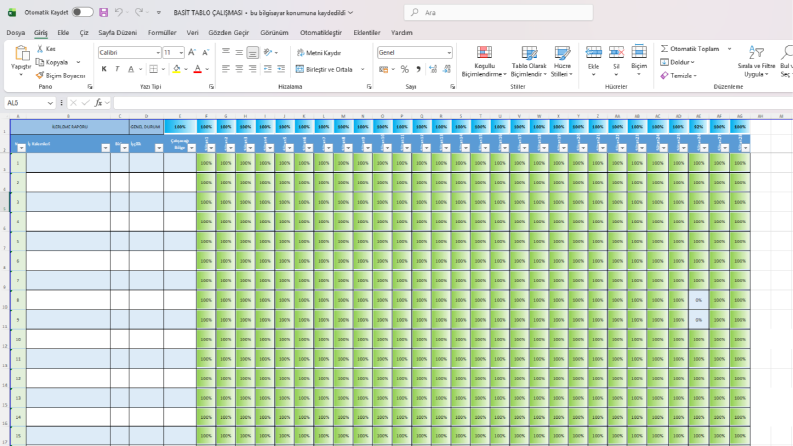Switch to the Formüller tab
The width and height of the screenshot is (793, 446).
click(x=162, y=32)
